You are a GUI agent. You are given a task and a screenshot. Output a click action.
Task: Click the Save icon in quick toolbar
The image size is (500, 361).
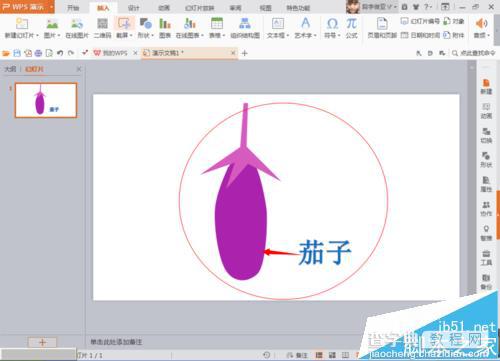(x=17, y=53)
